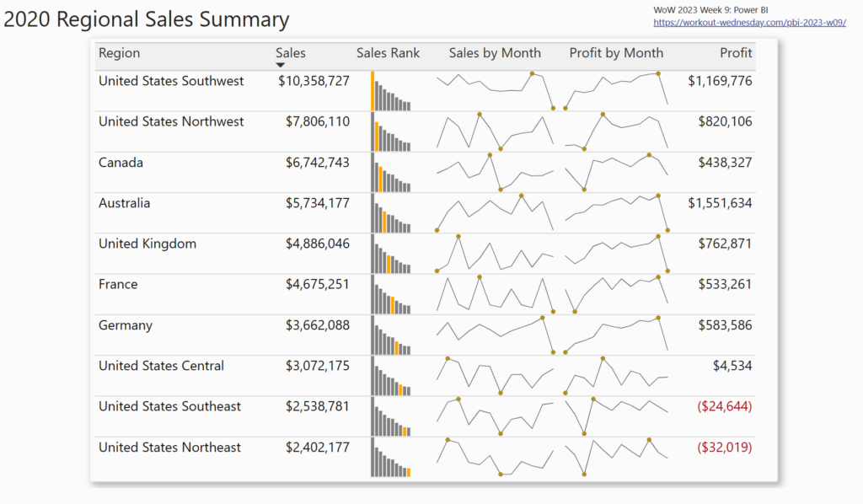This screenshot has height=504, width=863.
Task: Click the United States Northwest Sales sparkline
Action: [495, 131]
